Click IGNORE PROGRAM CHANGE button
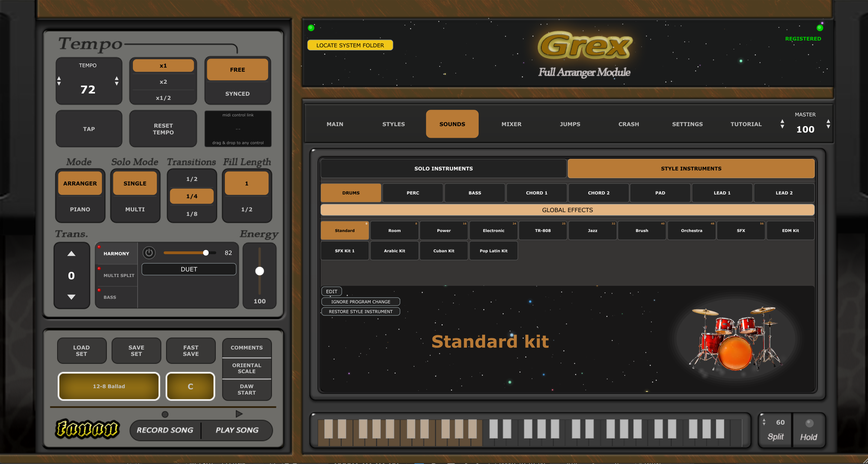868x464 pixels. (360, 301)
